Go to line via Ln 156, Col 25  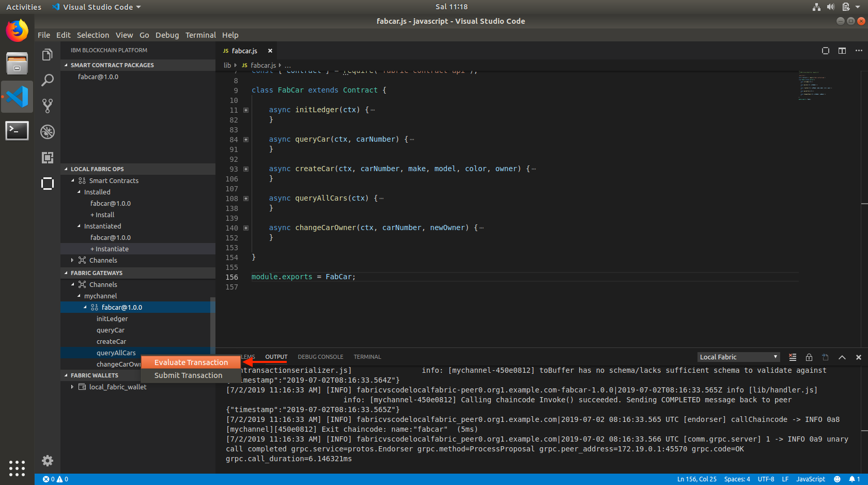pyautogui.click(x=697, y=479)
